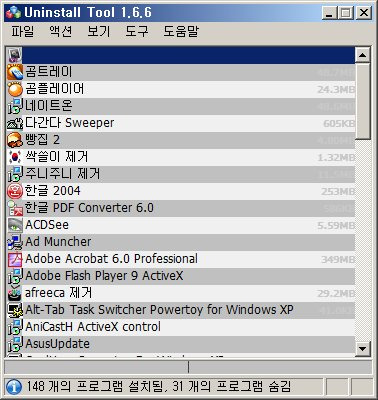The image size is (378, 400).
Task: Open the 보기 menu
Action: pos(98,31)
